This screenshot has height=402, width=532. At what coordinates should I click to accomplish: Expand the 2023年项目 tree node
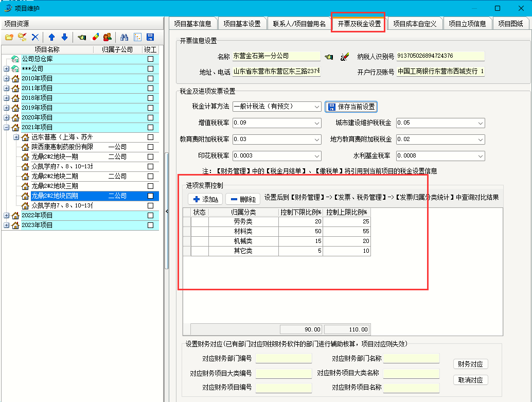point(6,225)
